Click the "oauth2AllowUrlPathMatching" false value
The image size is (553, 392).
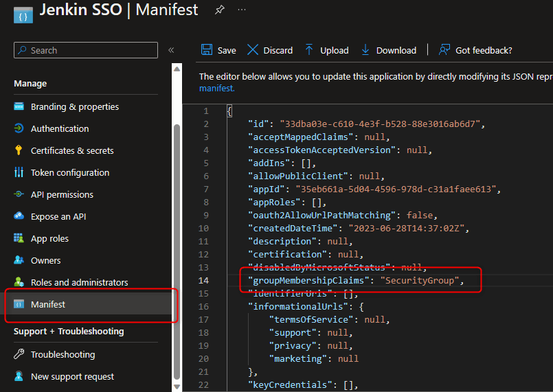click(x=420, y=216)
